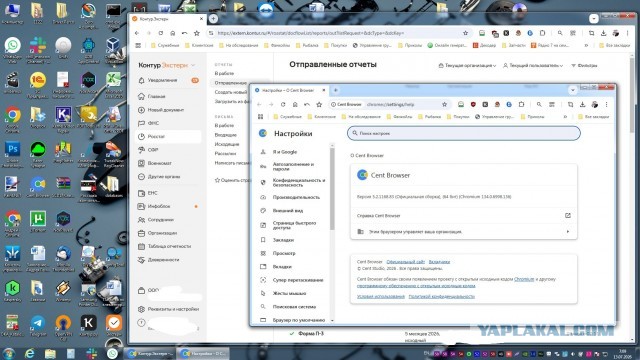Open extensions puzzle icon in settings window
Image resolution: width=640 pixels, height=360 pixels.
pos(521,104)
